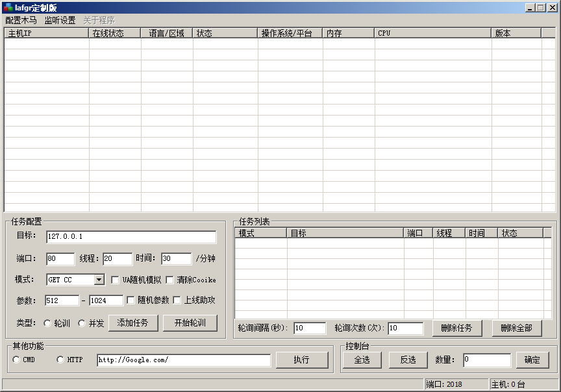The image size is (561, 392).
Task: Enable the UA随机模拟 checkbox
Action: [116, 280]
